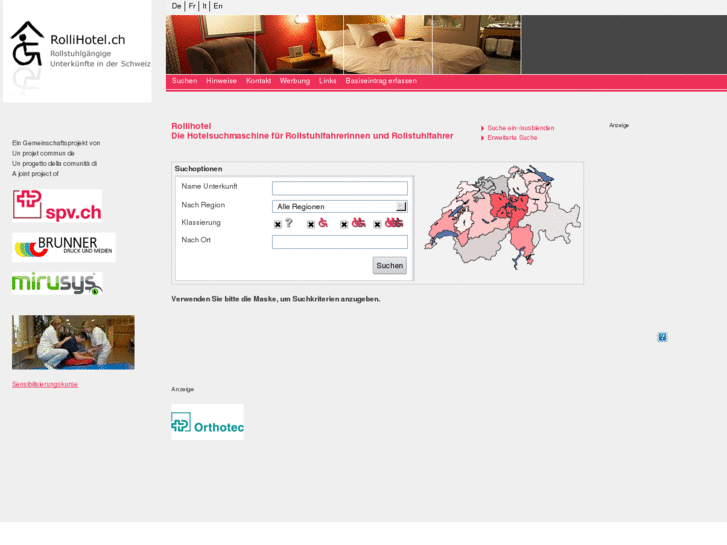The height and width of the screenshot is (545, 727).
Task: Open the mirusys partner logo
Action: coord(57,283)
